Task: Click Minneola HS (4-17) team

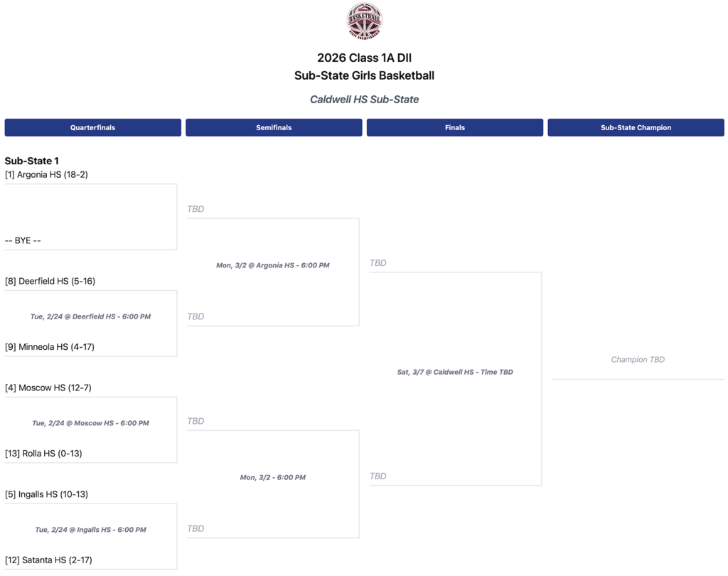Action: click(x=50, y=347)
